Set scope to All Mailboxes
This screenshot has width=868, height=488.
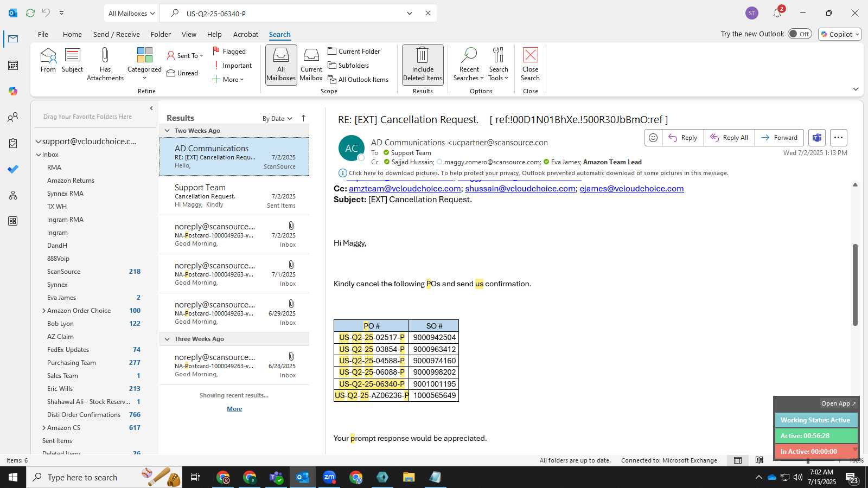tap(281, 64)
